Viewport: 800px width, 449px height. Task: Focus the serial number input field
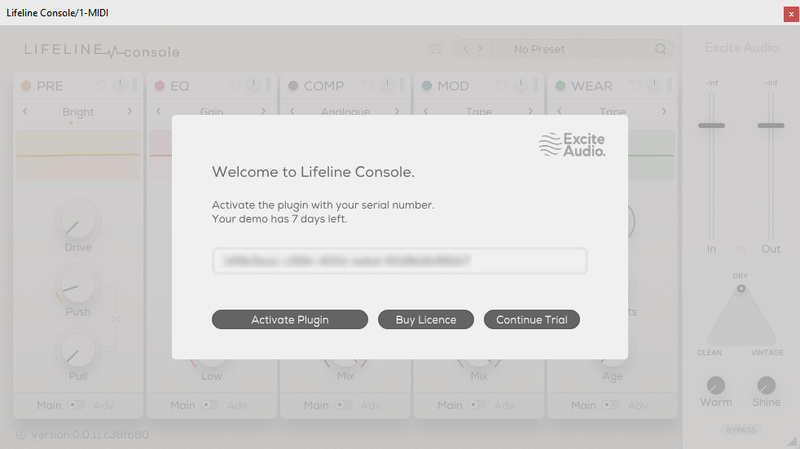coord(399,261)
